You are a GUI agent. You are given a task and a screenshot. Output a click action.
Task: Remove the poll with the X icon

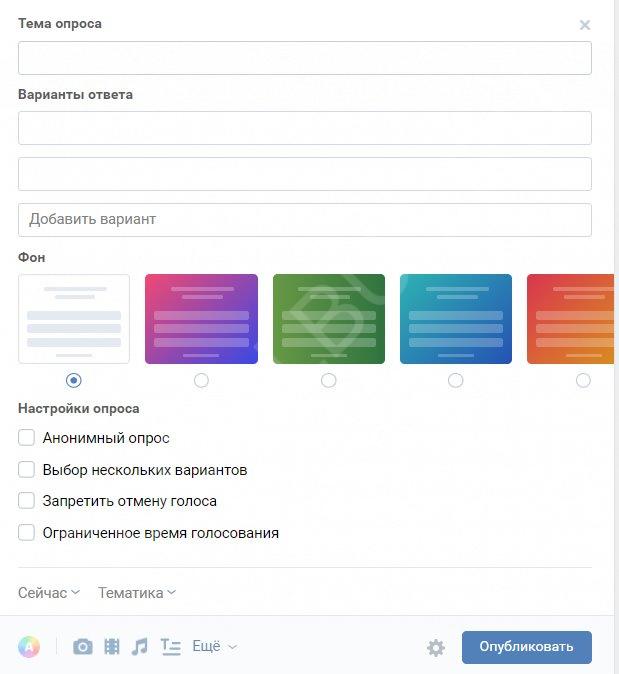click(585, 25)
